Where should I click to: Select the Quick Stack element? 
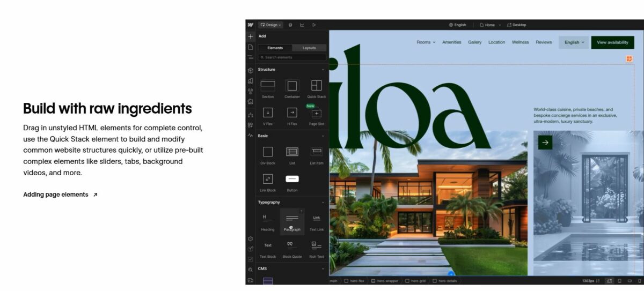point(317,88)
